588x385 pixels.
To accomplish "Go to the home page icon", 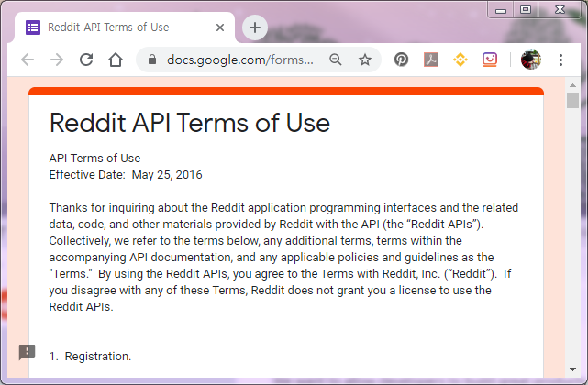I will (x=116, y=60).
